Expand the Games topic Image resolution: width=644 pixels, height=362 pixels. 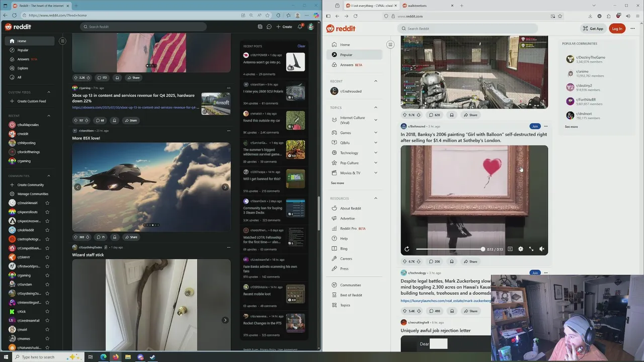pos(375,133)
